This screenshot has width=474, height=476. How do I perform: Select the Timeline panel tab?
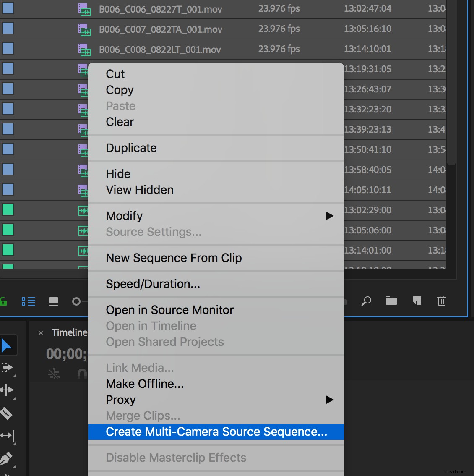tap(69, 332)
